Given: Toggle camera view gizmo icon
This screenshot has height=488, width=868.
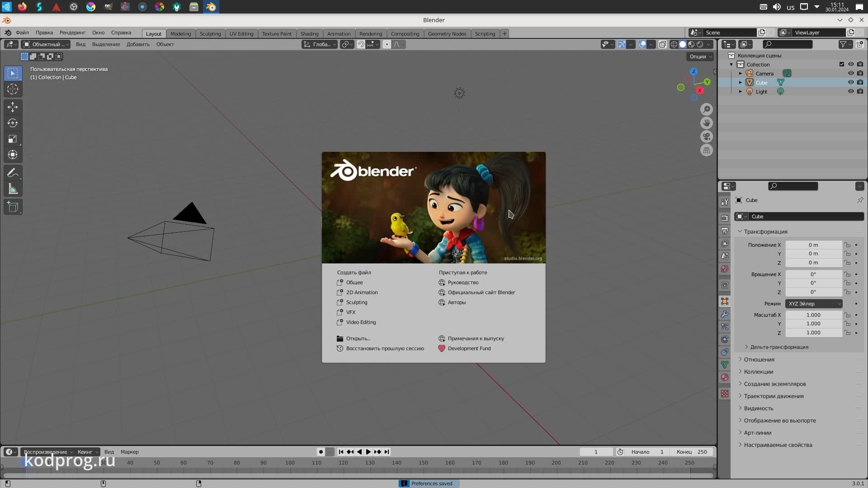Looking at the screenshot, I should click(x=707, y=136).
